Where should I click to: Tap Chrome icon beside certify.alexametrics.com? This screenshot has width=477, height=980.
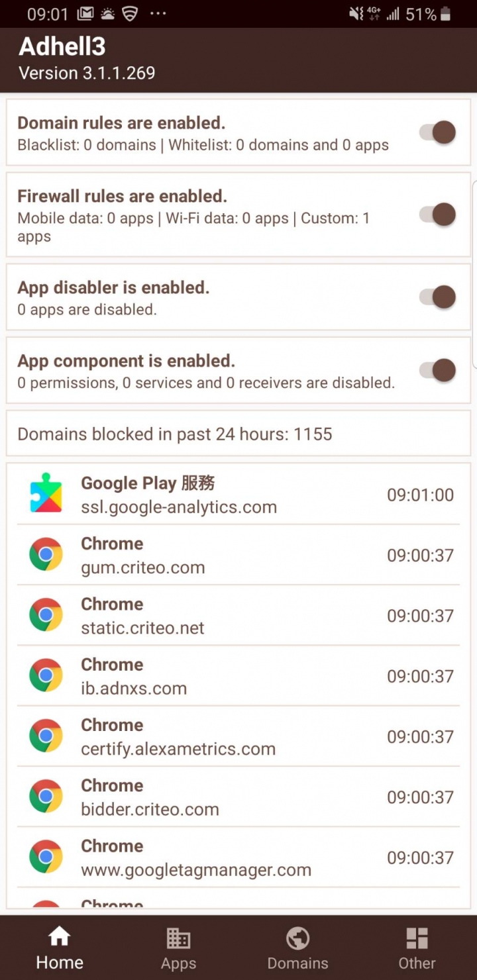point(46,736)
